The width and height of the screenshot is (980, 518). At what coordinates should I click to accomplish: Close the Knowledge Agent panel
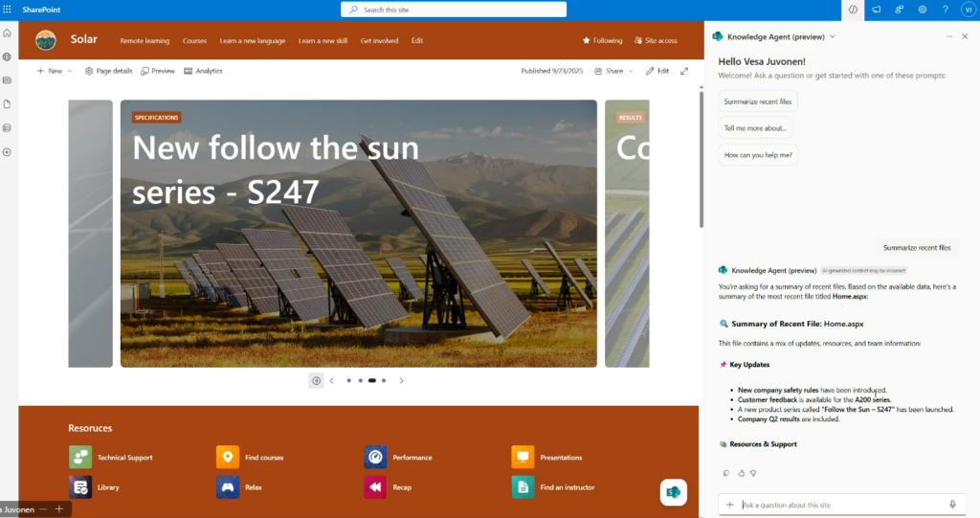pyautogui.click(x=965, y=37)
